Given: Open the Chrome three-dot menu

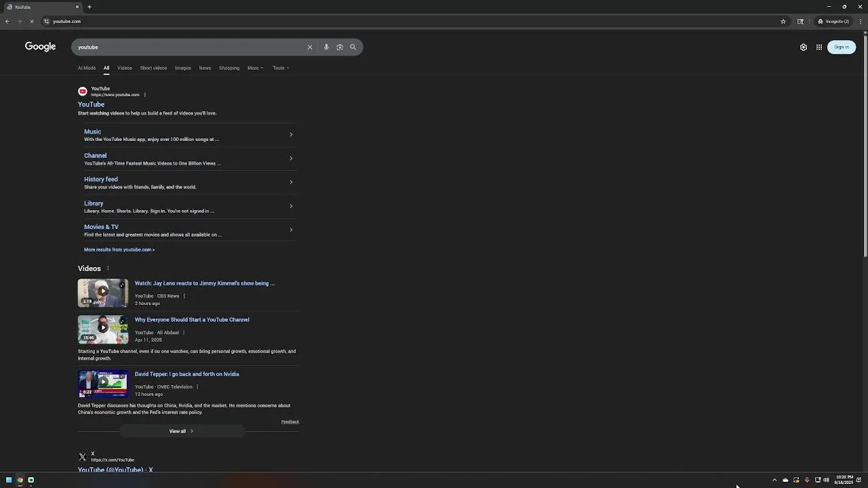Looking at the screenshot, I should pos(861,22).
